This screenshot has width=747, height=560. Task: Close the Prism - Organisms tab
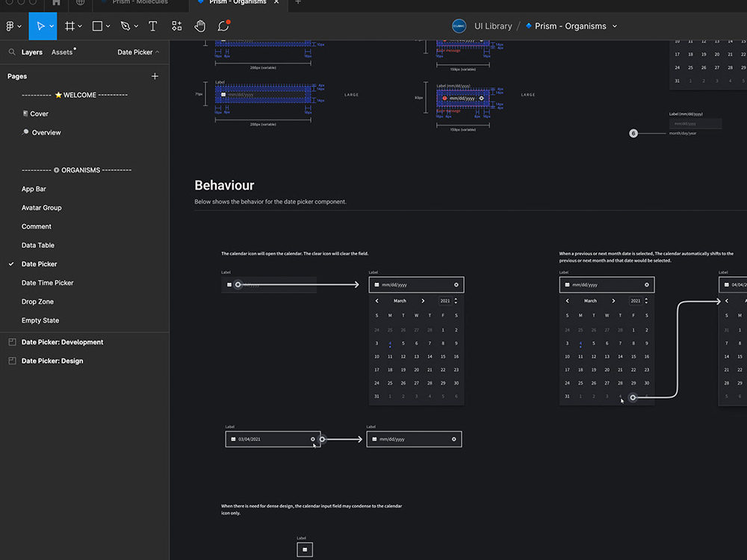(x=276, y=2)
